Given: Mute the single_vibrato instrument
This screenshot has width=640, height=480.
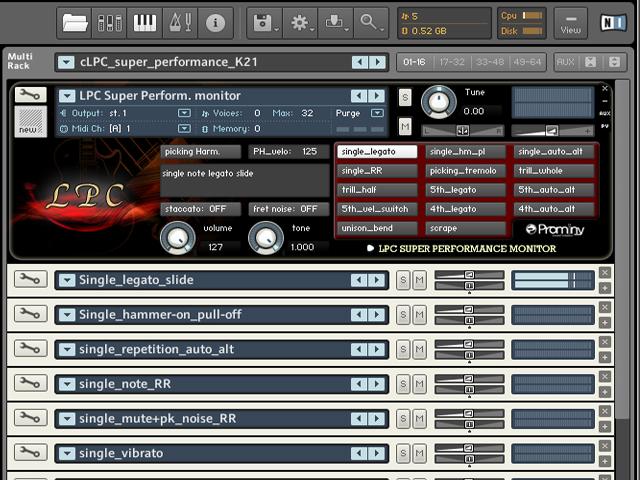Looking at the screenshot, I should pyautogui.click(x=420, y=453).
